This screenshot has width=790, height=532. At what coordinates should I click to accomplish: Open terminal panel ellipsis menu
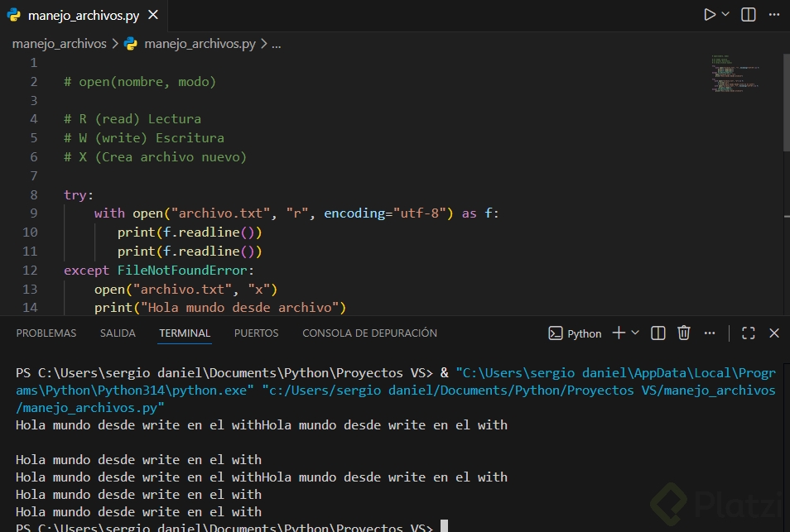tap(711, 333)
